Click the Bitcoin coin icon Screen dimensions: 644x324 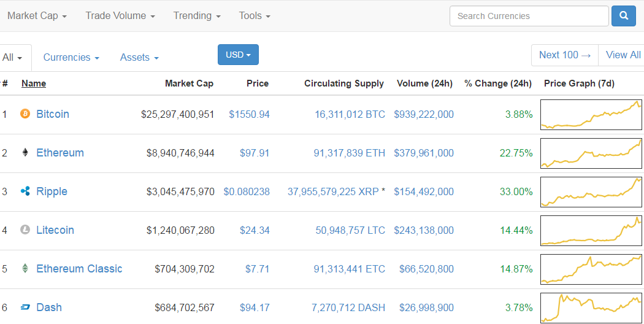pyautogui.click(x=25, y=114)
